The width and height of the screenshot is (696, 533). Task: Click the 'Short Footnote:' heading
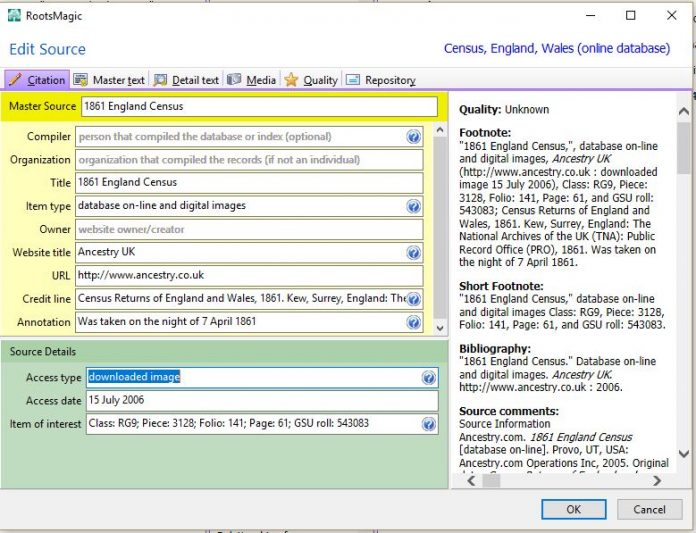[501, 286]
